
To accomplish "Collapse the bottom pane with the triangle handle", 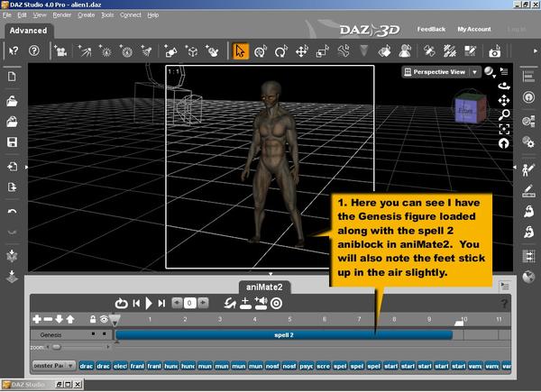I will click(x=270, y=274).
